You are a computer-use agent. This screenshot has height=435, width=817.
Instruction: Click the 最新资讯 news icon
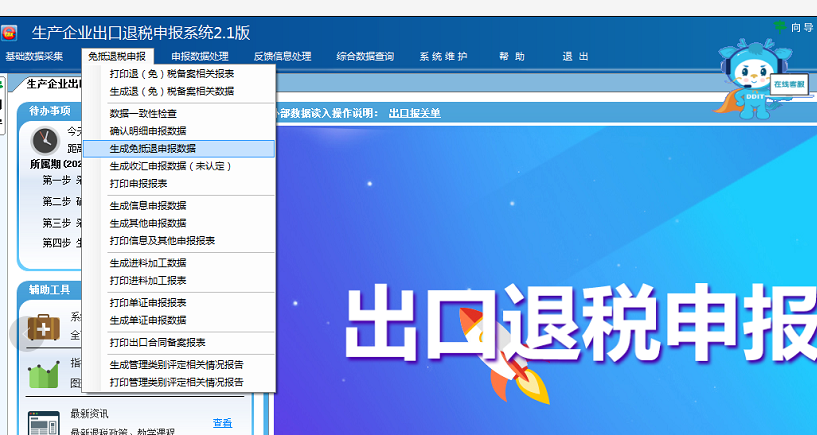(x=43, y=421)
